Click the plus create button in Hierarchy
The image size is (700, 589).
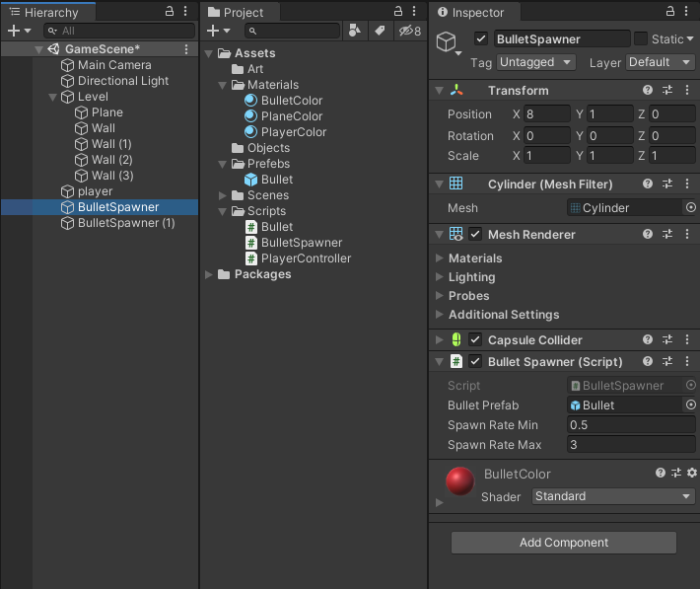[x=19, y=31]
